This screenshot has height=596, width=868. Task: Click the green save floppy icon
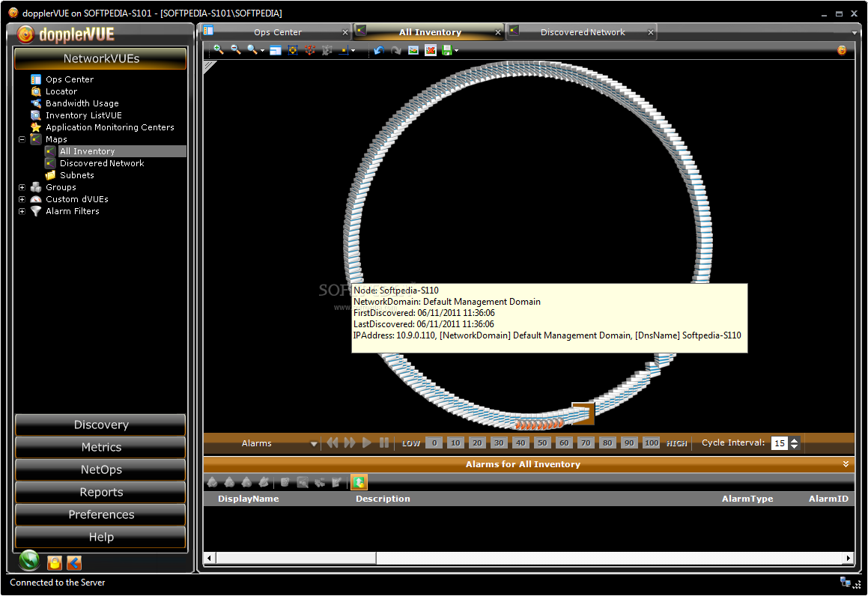(447, 50)
